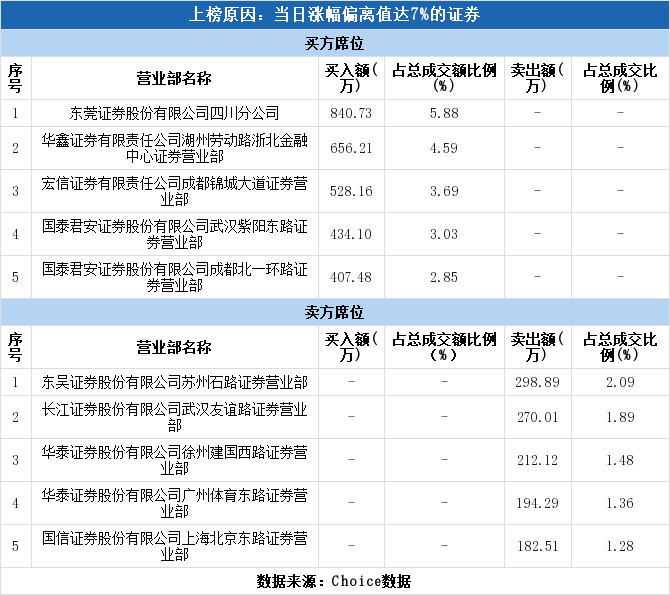Select buy amount 434.10
The image size is (670, 595).
(351, 234)
